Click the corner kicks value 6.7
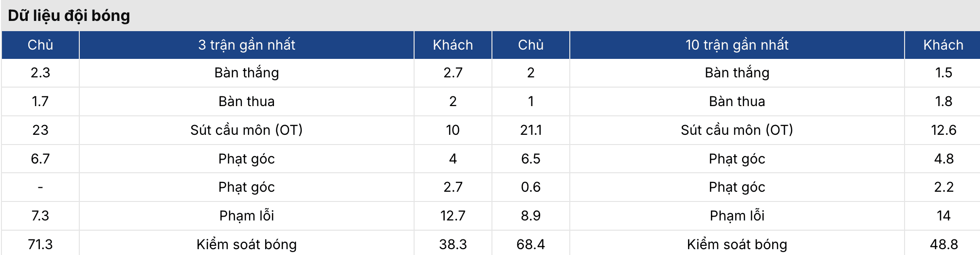 40,159
